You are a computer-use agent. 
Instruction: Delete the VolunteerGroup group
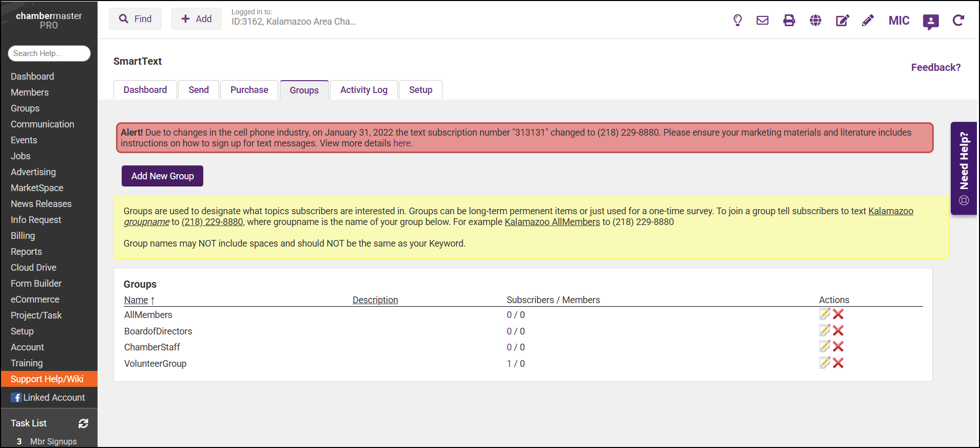tap(838, 363)
